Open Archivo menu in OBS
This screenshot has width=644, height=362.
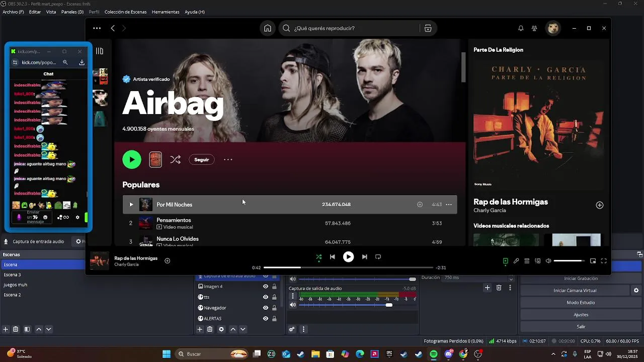click(13, 12)
